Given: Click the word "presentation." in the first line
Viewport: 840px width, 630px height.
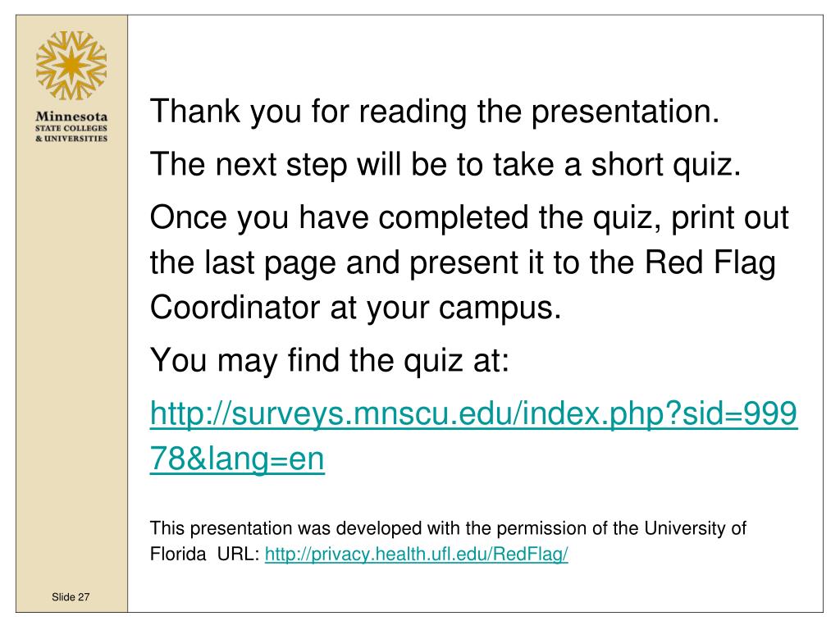Looking at the screenshot, I should coord(625,112).
